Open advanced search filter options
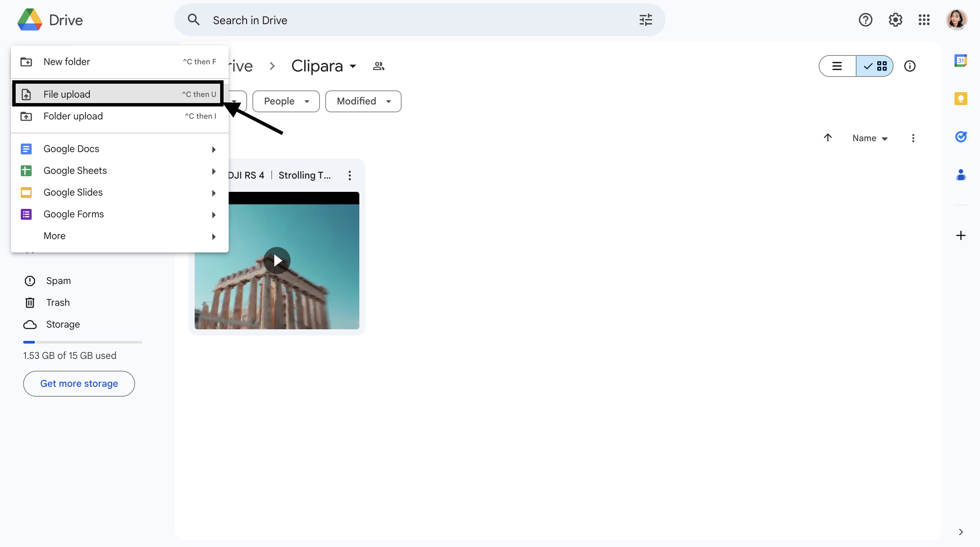This screenshot has width=980, height=547. [646, 20]
